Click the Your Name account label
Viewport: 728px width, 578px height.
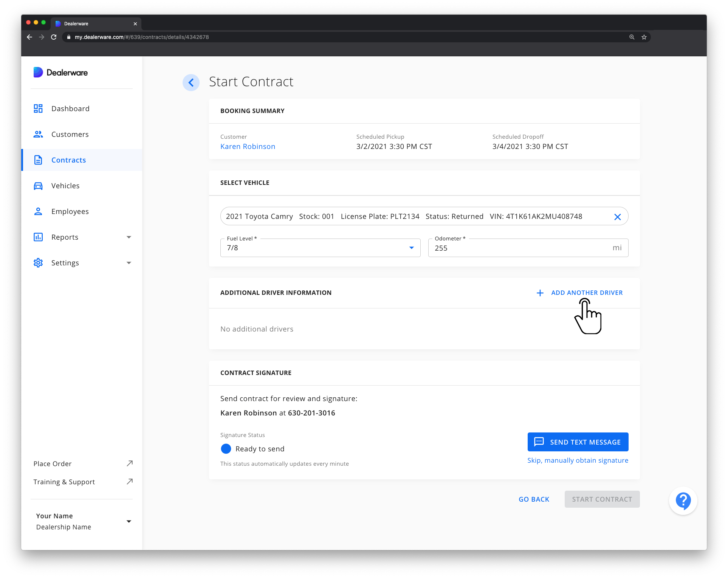[54, 516]
